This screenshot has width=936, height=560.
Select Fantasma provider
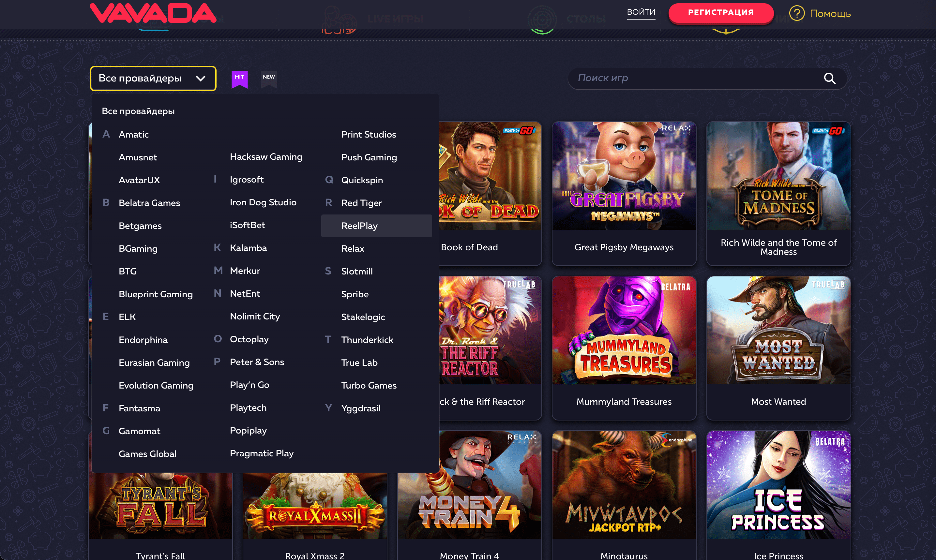tap(139, 408)
